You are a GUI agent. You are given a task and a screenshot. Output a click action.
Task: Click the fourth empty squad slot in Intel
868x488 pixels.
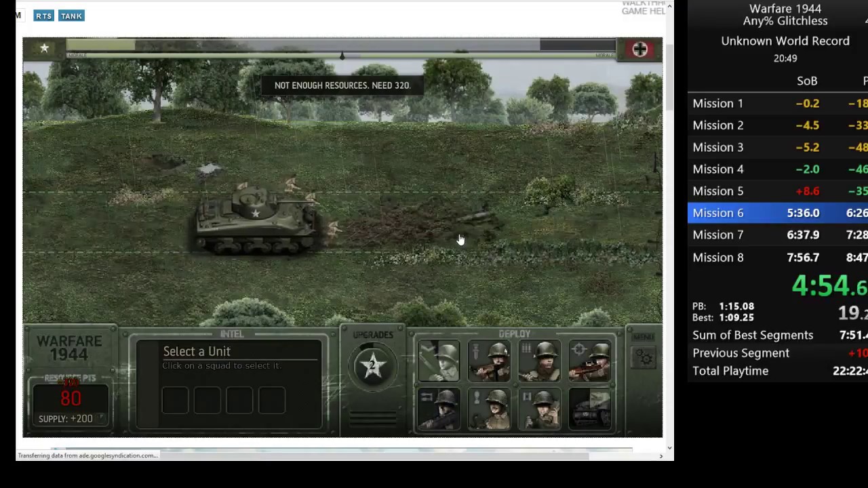[272, 401]
